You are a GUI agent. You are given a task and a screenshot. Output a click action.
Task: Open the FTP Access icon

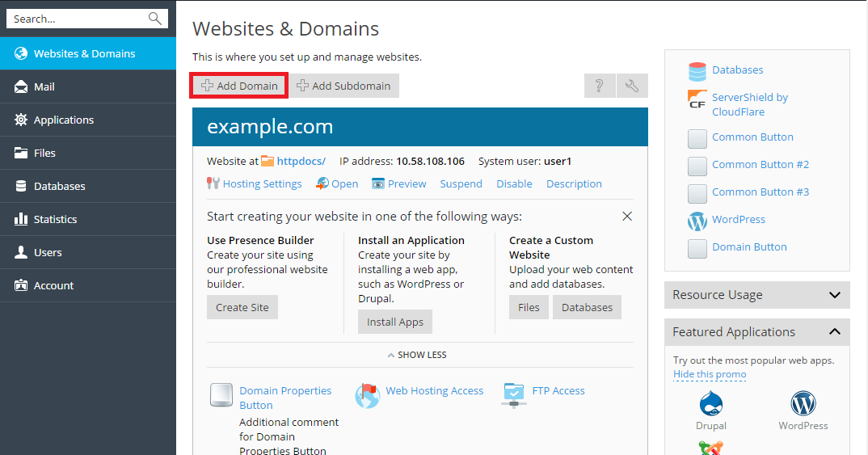click(514, 394)
